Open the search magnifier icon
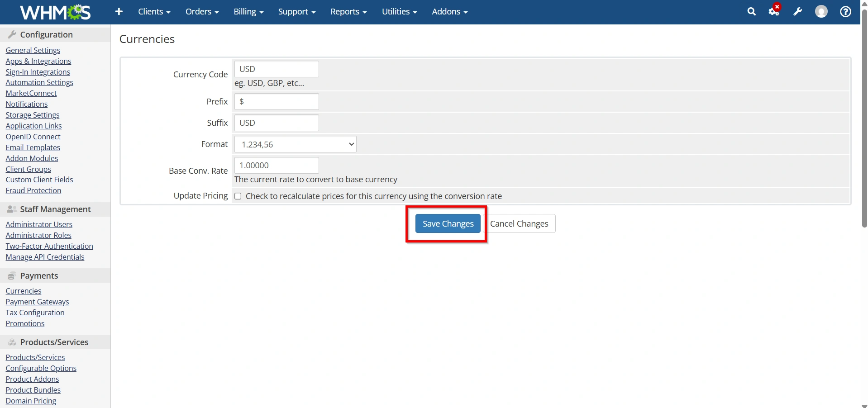868x408 pixels. click(x=751, y=12)
